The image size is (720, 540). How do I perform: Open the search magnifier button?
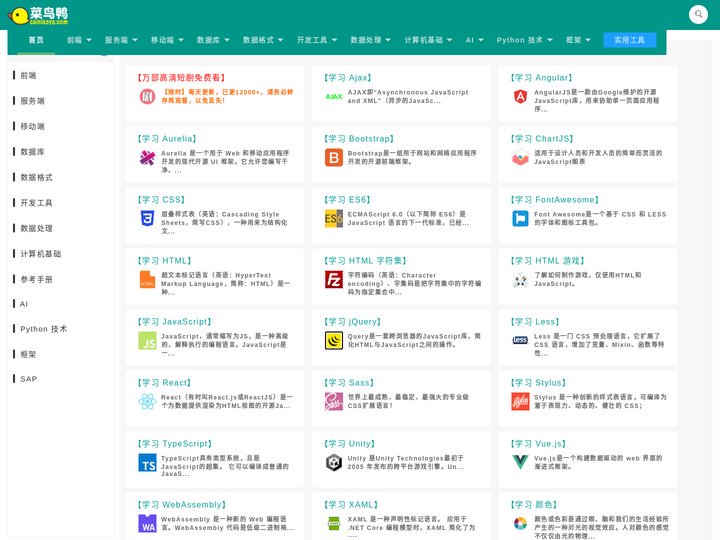[698, 14]
